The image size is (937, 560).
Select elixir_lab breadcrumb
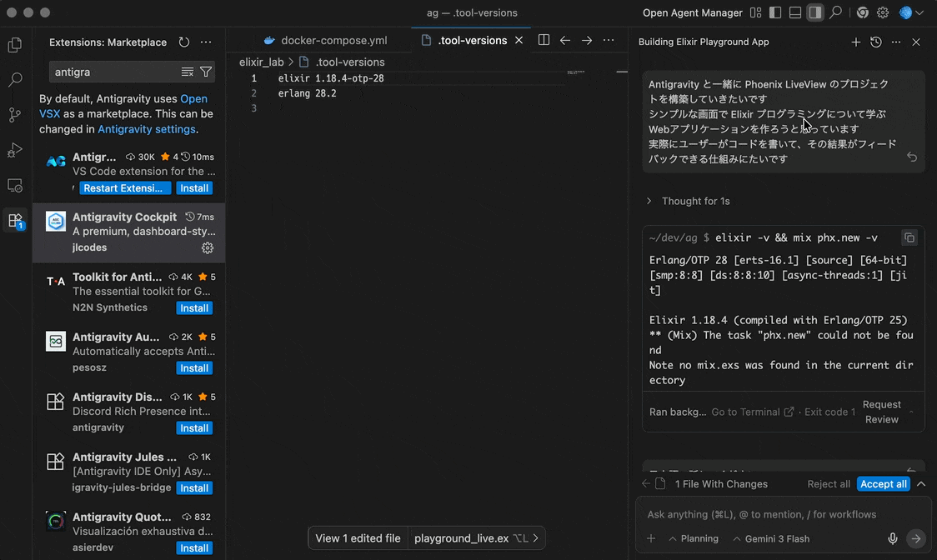click(x=261, y=62)
